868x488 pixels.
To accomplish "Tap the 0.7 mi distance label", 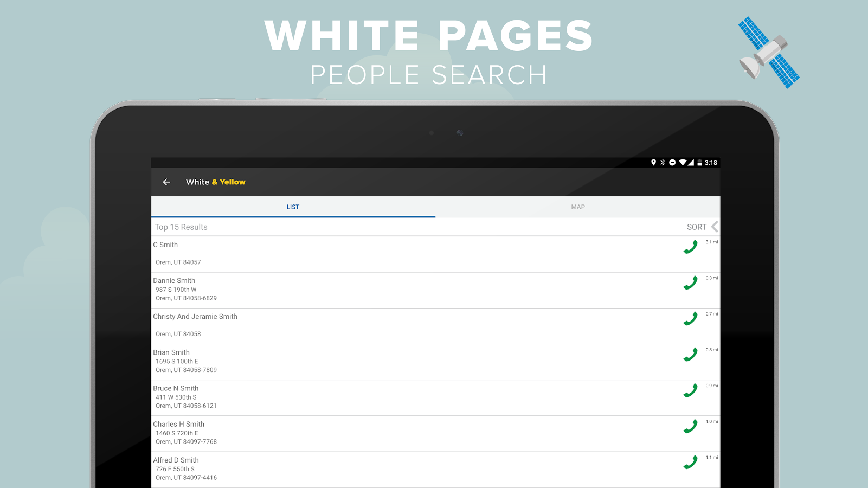I will pyautogui.click(x=712, y=314).
